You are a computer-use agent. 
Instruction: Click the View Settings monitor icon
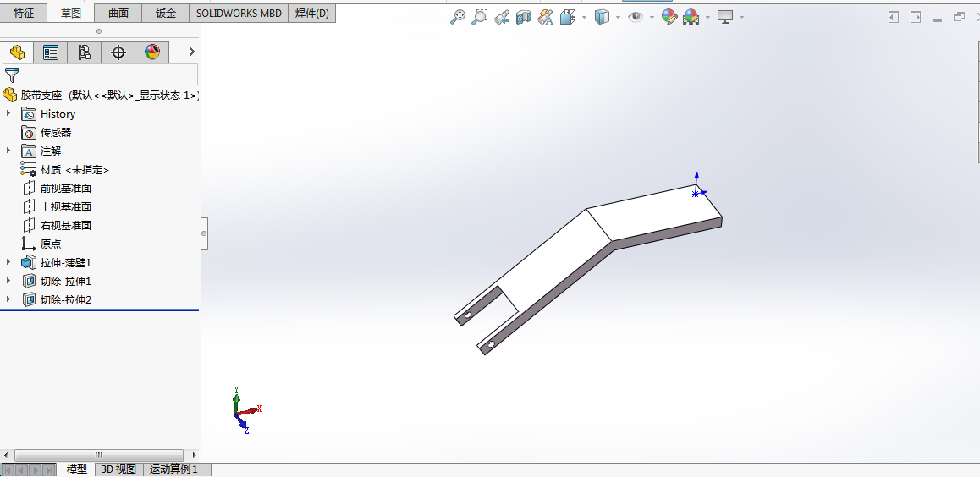coord(725,18)
